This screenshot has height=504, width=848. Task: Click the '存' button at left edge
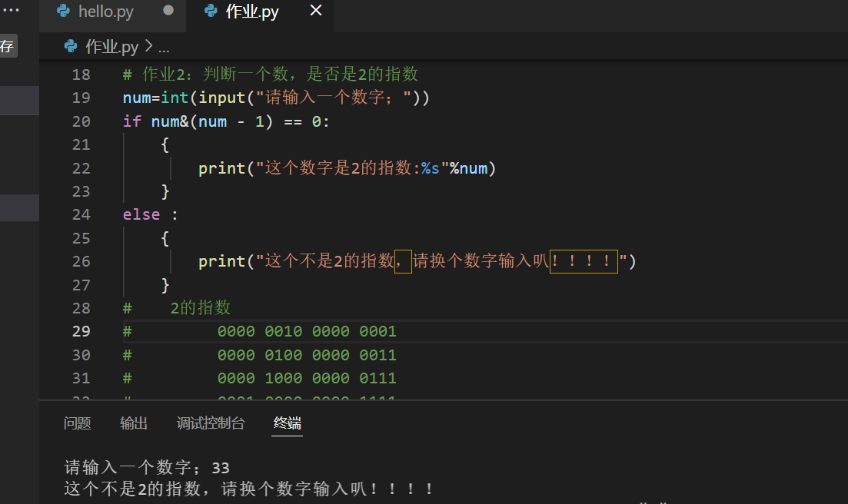point(8,46)
